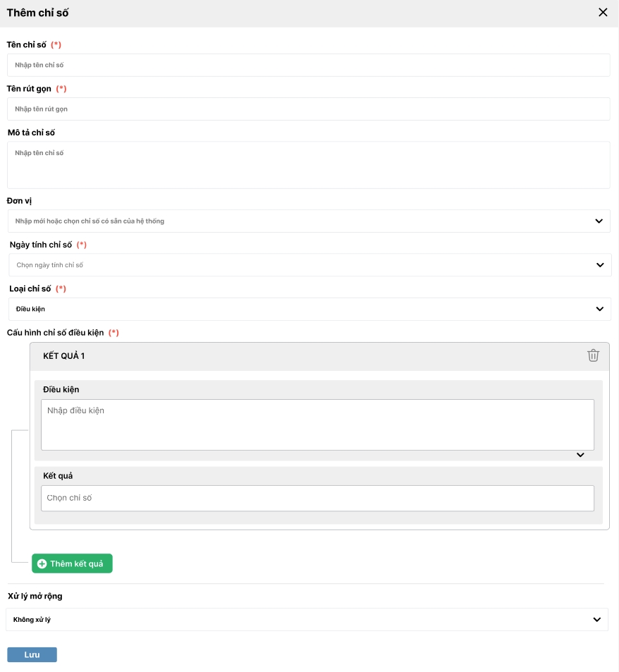
Task: Click the Đơn vị chevron arrow
Action: point(599,221)
